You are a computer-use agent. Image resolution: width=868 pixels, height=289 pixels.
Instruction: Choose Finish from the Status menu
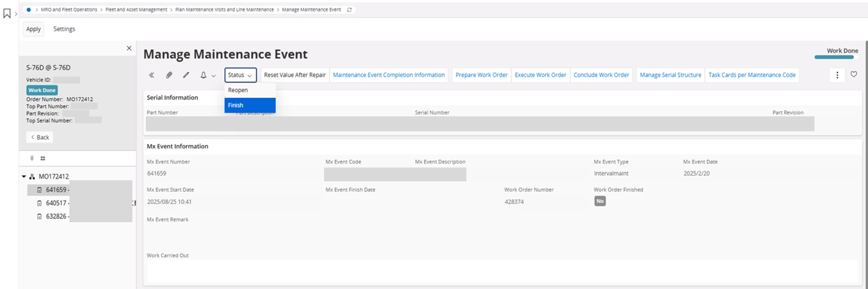tap(250, 105)
